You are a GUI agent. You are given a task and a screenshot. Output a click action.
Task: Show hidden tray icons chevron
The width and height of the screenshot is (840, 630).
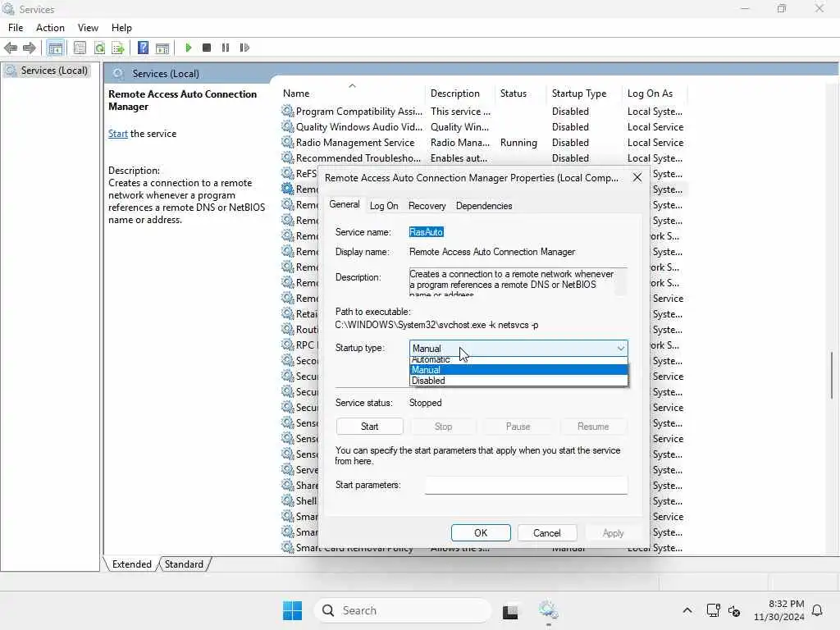pos(687,610)
